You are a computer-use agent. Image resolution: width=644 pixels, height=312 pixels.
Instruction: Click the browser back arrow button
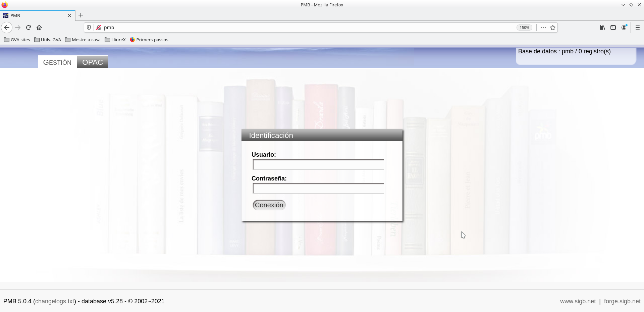[7, 28]
